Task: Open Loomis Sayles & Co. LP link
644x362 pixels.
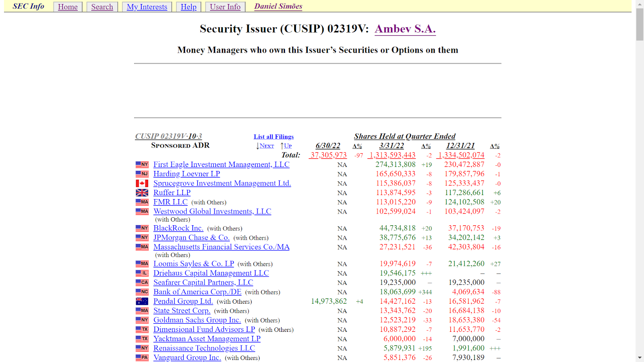Action: tap(194, 264)
